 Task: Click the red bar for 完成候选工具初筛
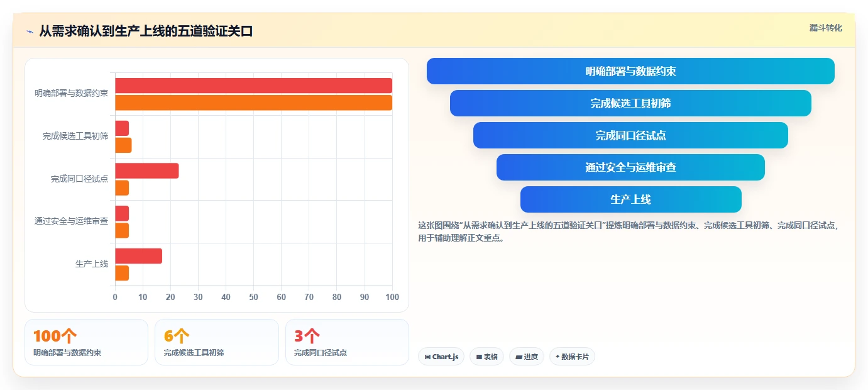pyautogui.click(x=122, y=128)
